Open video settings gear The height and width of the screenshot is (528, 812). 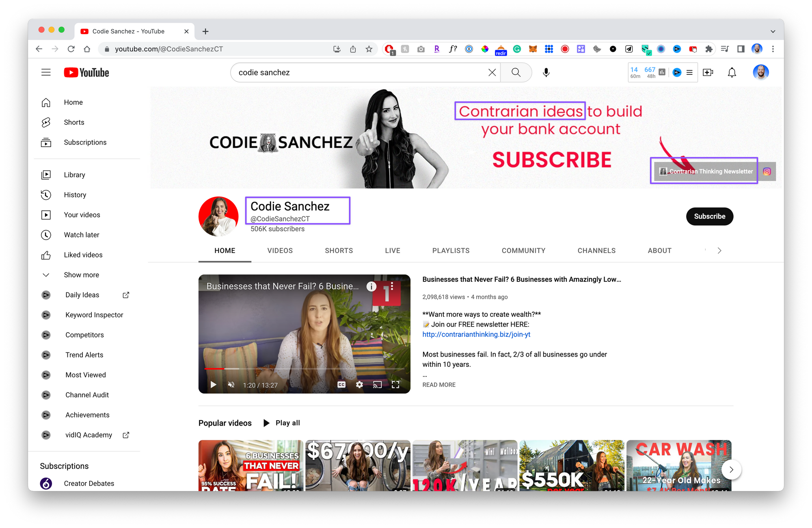coord(359,385)
